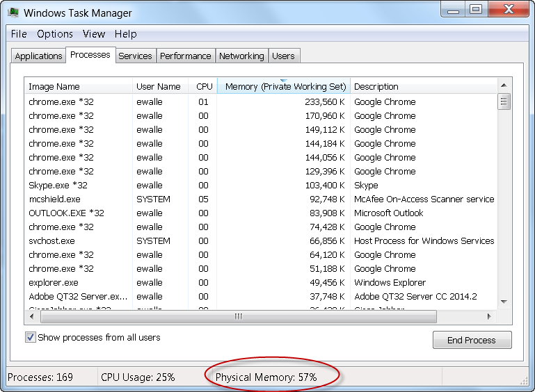The height and width of the screenshot is (392, 535).
Task: Select chrome.exe process using 170,960 K
Action: pyautogui.click(x=261, y=116)
